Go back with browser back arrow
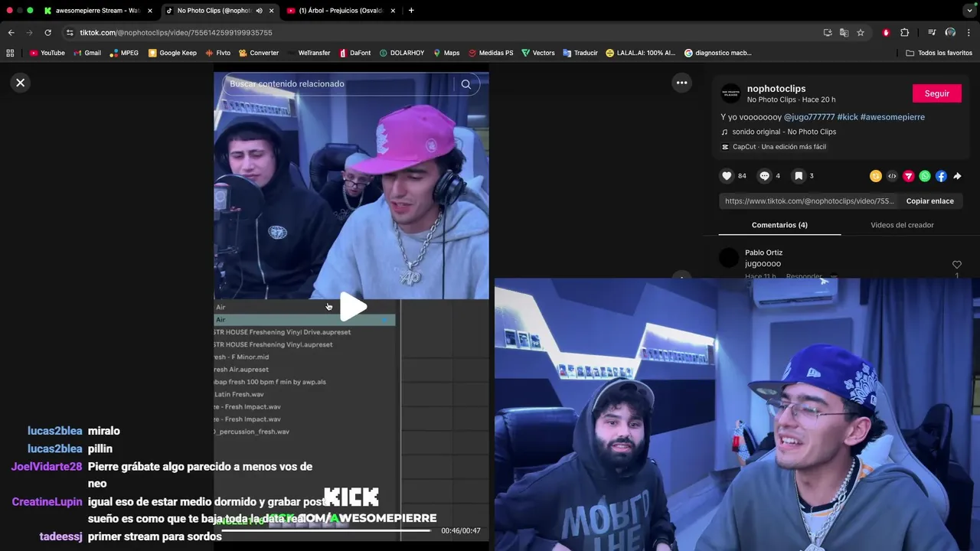 click(11, 33)
